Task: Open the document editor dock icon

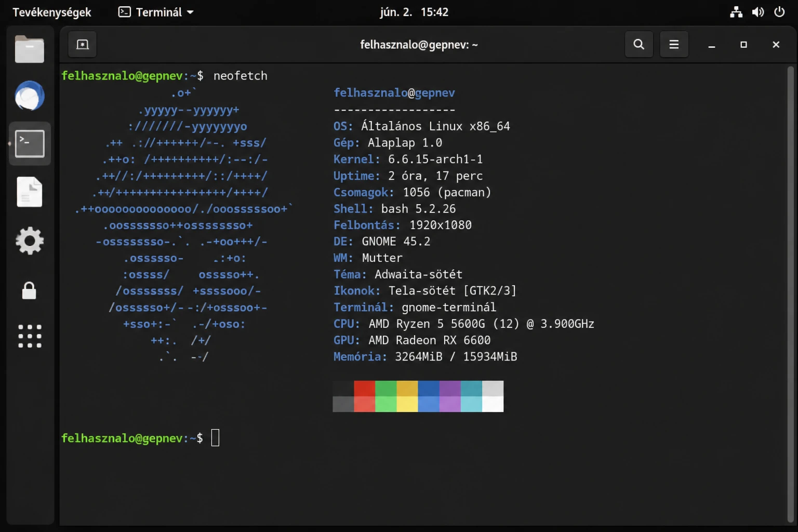Action: coord(30,192)
